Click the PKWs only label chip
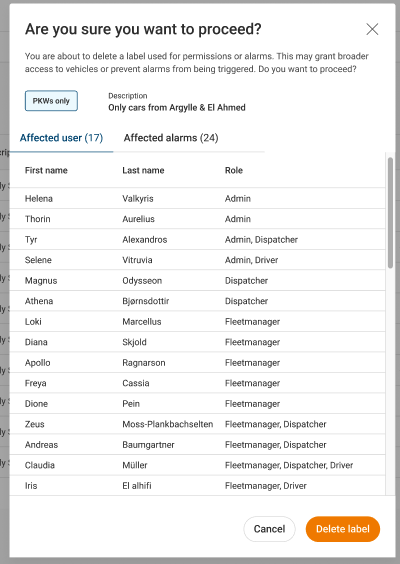 pos(51,101)
